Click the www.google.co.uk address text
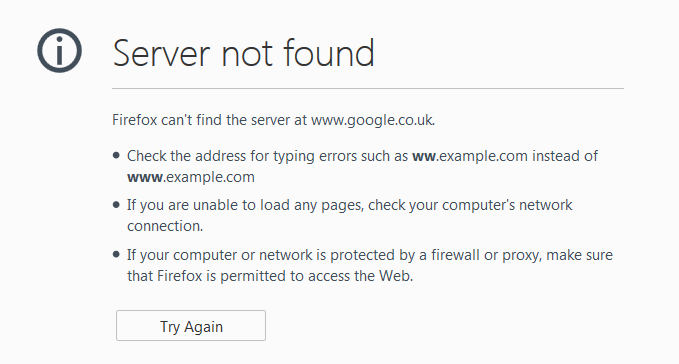 [x=373, y=120]
